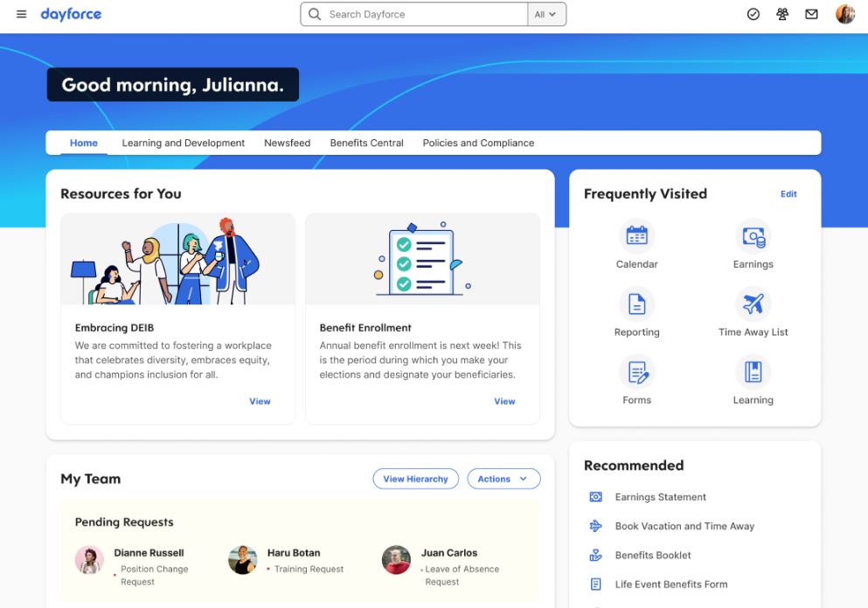
Task: Expand the All search filter dropdown
Action: [547, 14]
